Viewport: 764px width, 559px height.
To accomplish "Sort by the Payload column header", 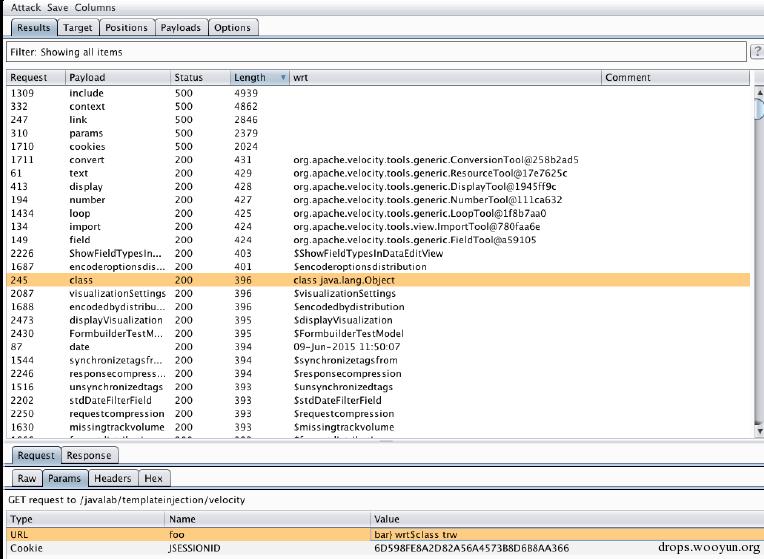I will pyautogui.click(x=88, y=78).
